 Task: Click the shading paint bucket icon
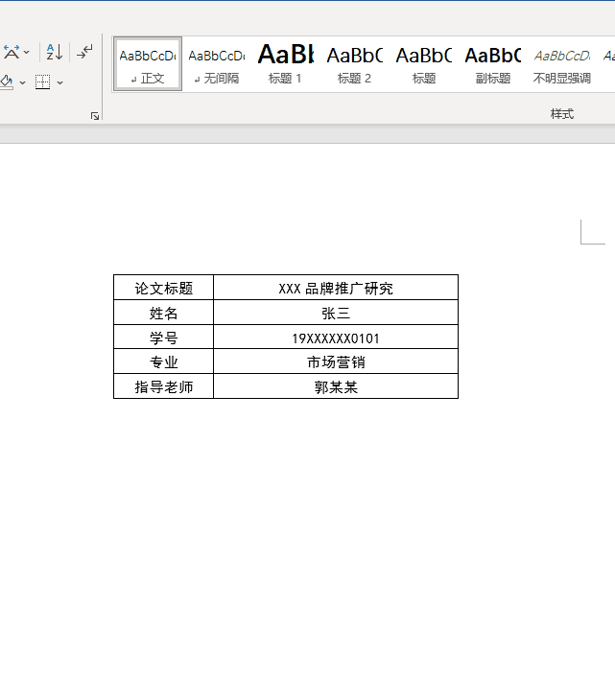pyautogui.click(x=7, y=82)
